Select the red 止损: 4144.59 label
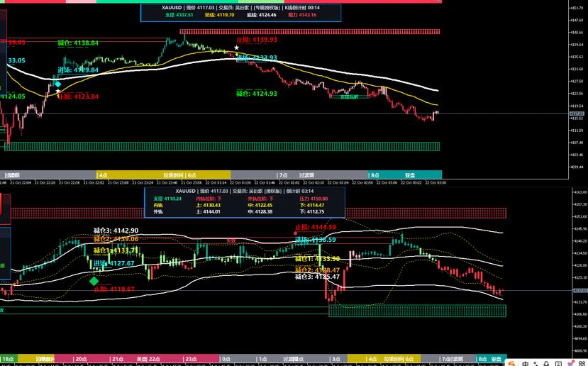The height and width of the screenshot is (366, 588). click(316, 227)
